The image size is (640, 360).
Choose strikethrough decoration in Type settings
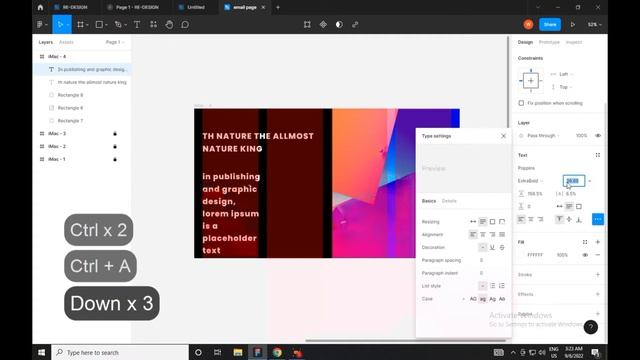point(502,247)
